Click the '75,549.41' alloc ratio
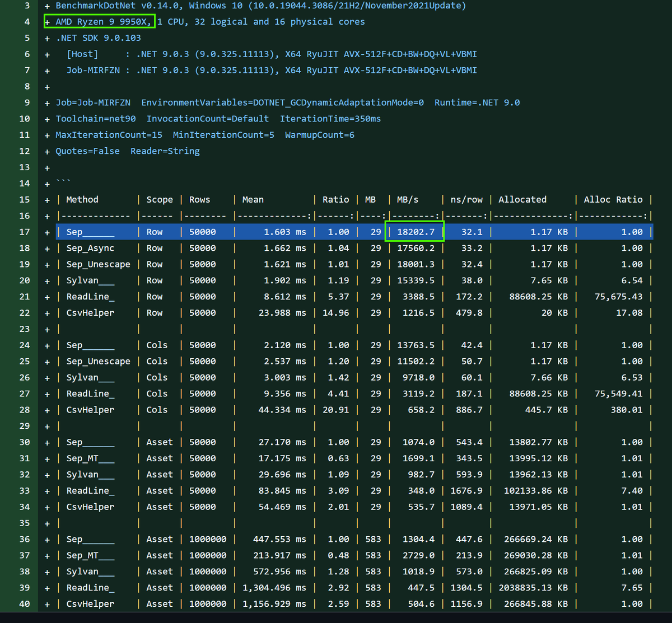 [x=619, y=394]
